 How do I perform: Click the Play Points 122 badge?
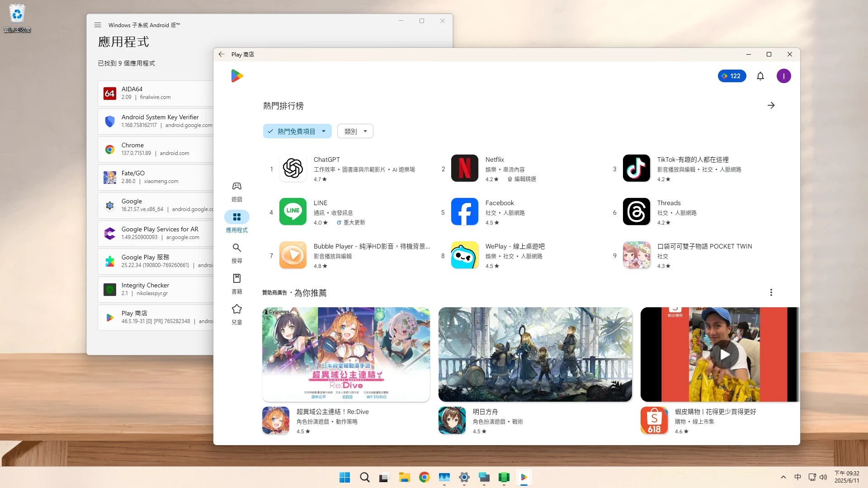[x=731, y=76]
